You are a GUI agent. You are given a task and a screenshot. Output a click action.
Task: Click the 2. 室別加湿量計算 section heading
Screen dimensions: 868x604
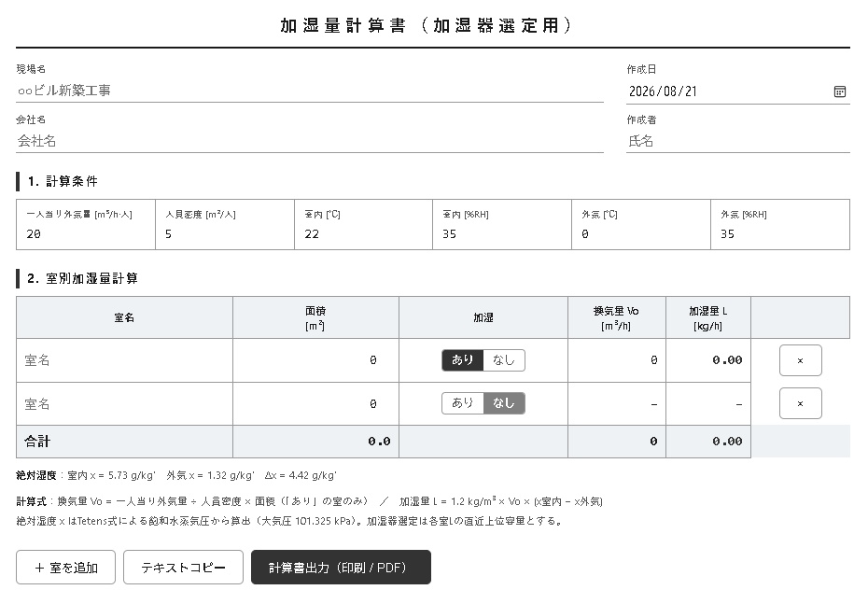point(82,278)
